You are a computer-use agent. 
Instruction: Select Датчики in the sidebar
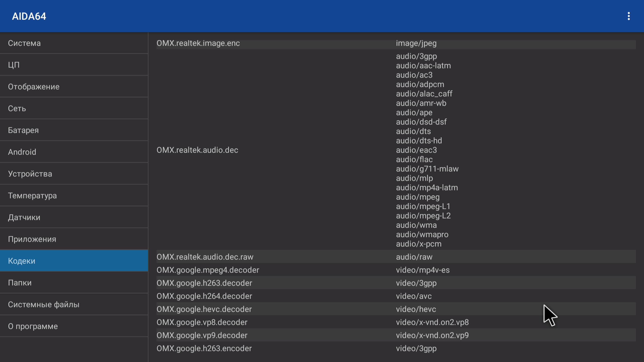74,217
